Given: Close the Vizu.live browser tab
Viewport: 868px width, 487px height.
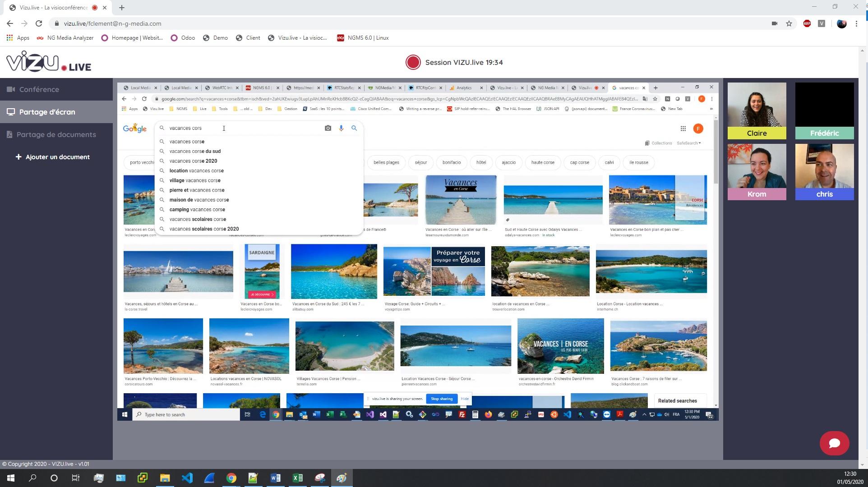Looking at the screenshot, I should (105, 8).
